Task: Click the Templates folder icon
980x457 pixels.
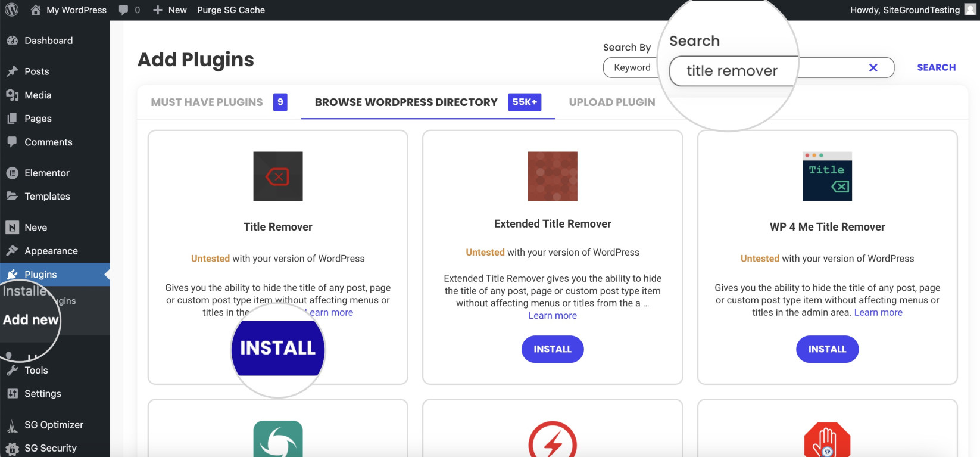Action: coord(12,196)
